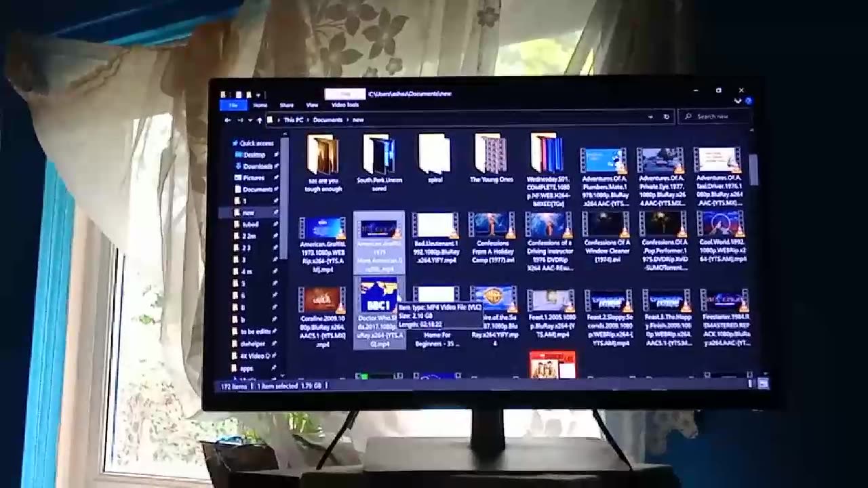Select Feast.2.Sloppy.Seconds video file

click(609, 319)
